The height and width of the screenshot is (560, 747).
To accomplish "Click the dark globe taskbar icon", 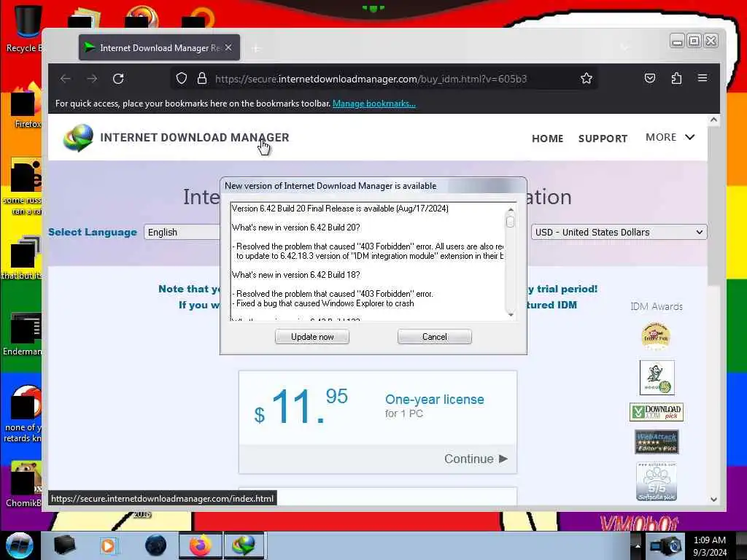I will tap(156, 545).
